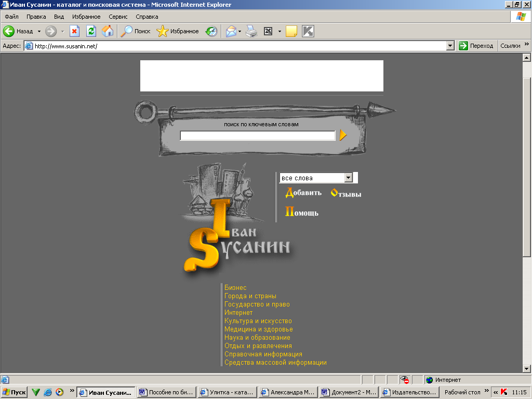532x399 pixels.
Task: Open Windows Media Player quick launch icon
Action: coord(59,392)
